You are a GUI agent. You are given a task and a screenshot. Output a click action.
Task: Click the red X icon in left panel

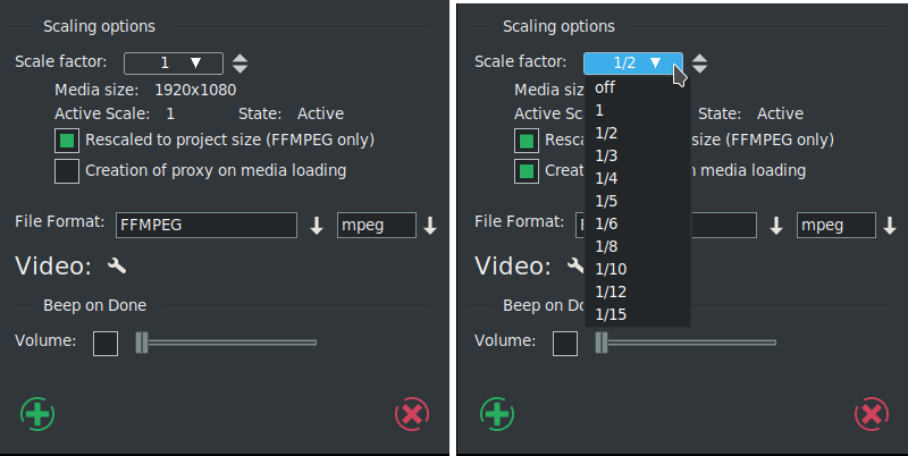click(412, 413)
